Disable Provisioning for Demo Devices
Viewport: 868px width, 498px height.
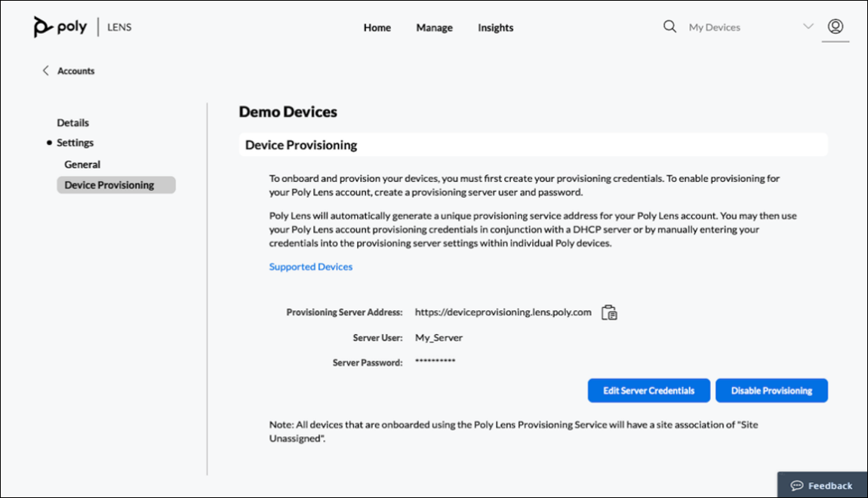point(771,390)
